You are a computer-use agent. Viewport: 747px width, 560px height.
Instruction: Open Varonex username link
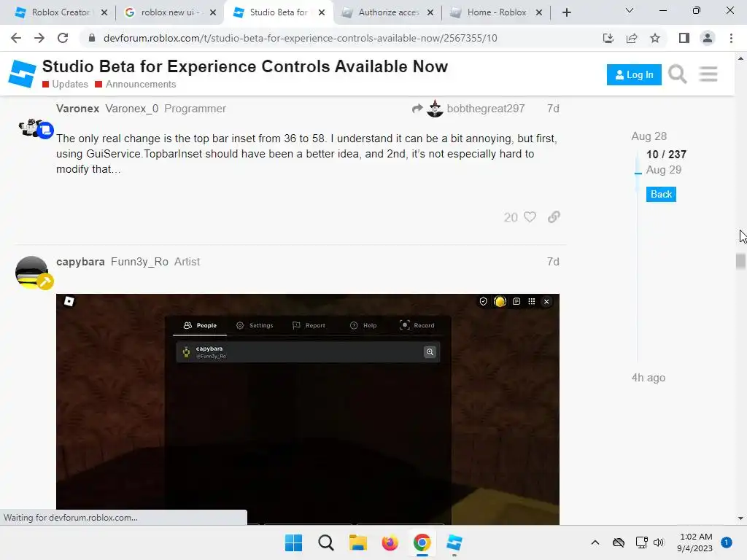(x=77, y=109)
